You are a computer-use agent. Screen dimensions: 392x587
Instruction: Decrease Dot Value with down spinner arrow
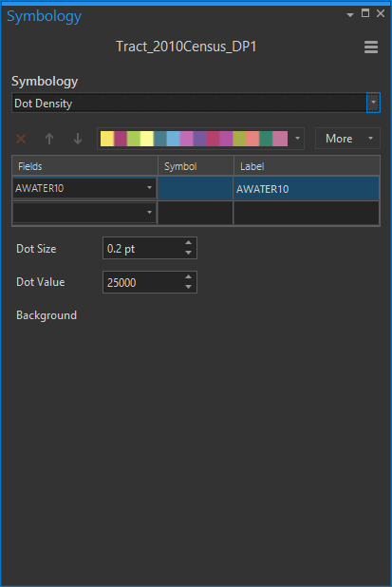click(x=189, y=287)
